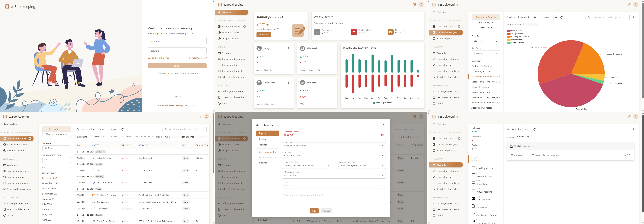Toggle the dark mode switch

[x=415, y=5]
